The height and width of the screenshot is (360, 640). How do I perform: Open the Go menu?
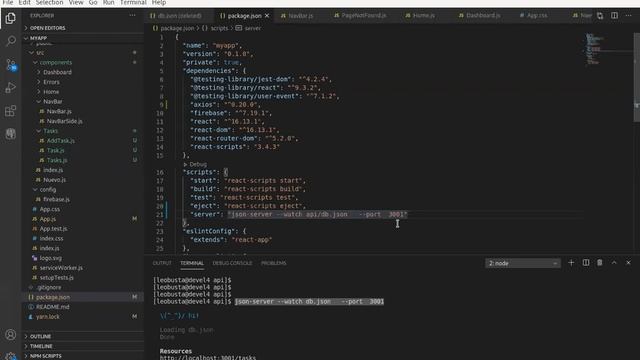(93, 2)
